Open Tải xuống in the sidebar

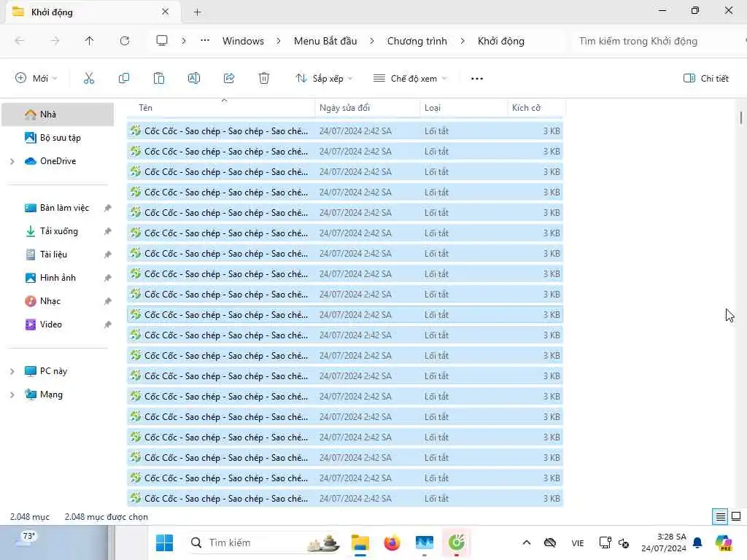pos(58,231)
